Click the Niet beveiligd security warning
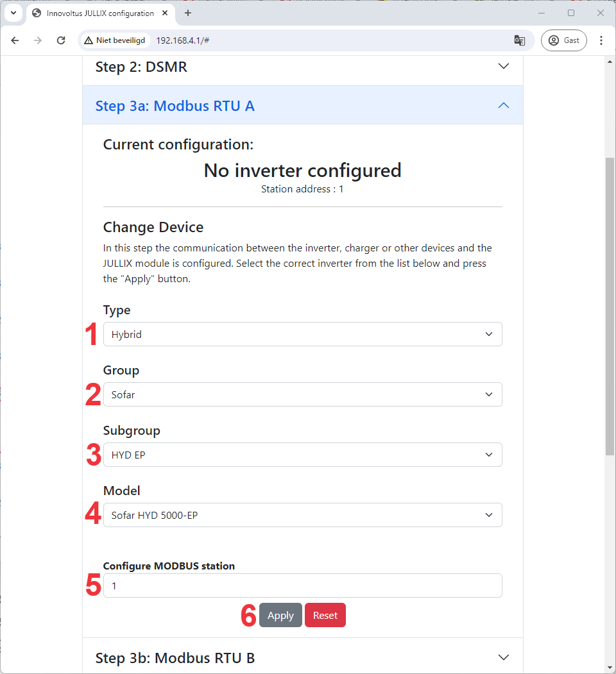The image size is (616, 674). pyautogui.click(x=115, y=40)
